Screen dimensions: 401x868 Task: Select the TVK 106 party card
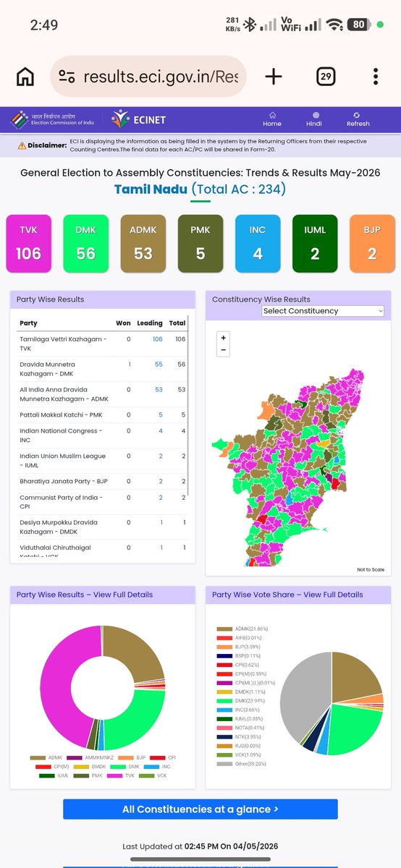click(x=29, y=243)
